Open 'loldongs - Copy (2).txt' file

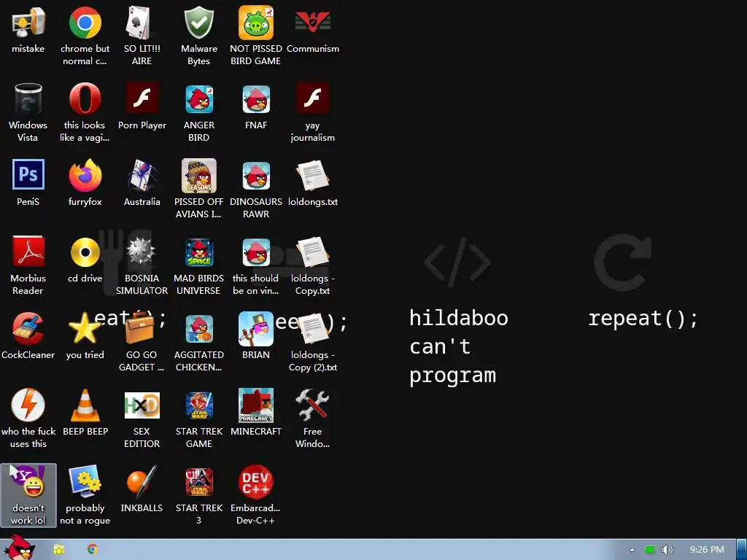click(x=312, y=329)
